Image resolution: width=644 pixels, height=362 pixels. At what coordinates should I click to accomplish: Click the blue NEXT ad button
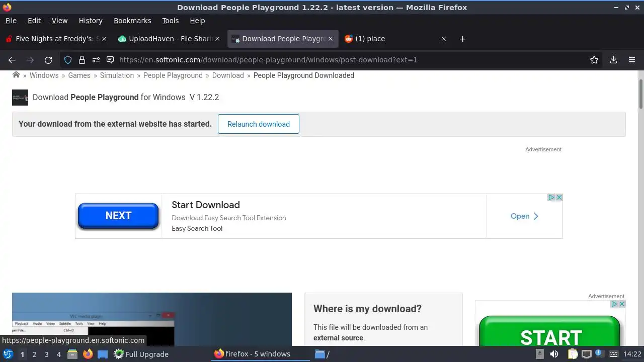[x=118, y=216]
